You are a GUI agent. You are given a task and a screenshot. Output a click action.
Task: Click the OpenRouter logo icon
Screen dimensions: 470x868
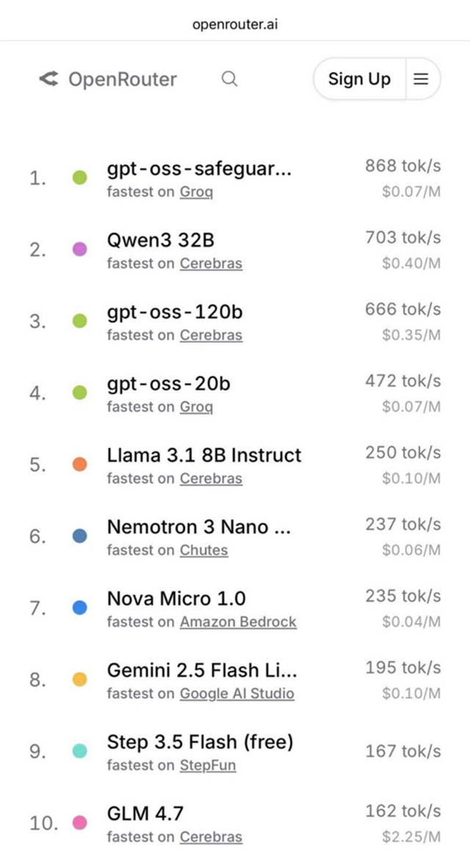49,79
